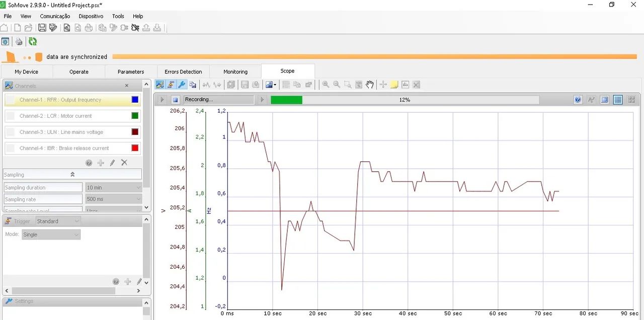Open the Sampling duration dropdown

114,188
